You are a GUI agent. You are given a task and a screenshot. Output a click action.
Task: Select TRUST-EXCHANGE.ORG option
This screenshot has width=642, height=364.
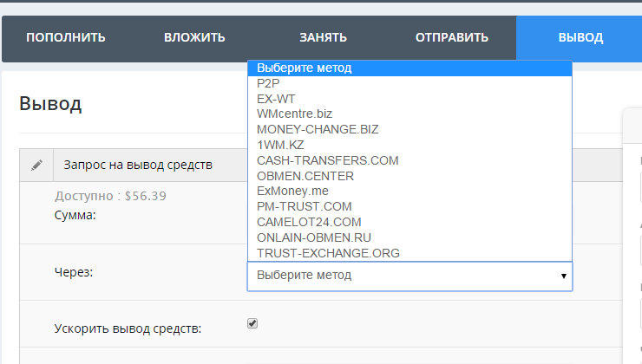coord(328,253)
